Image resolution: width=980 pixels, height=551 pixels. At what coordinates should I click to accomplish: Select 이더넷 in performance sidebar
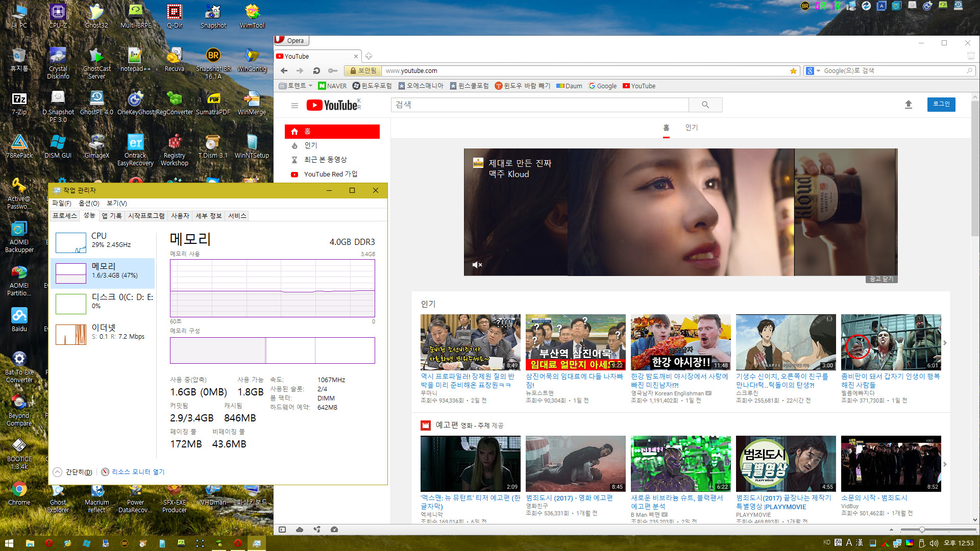pos(103,334)
